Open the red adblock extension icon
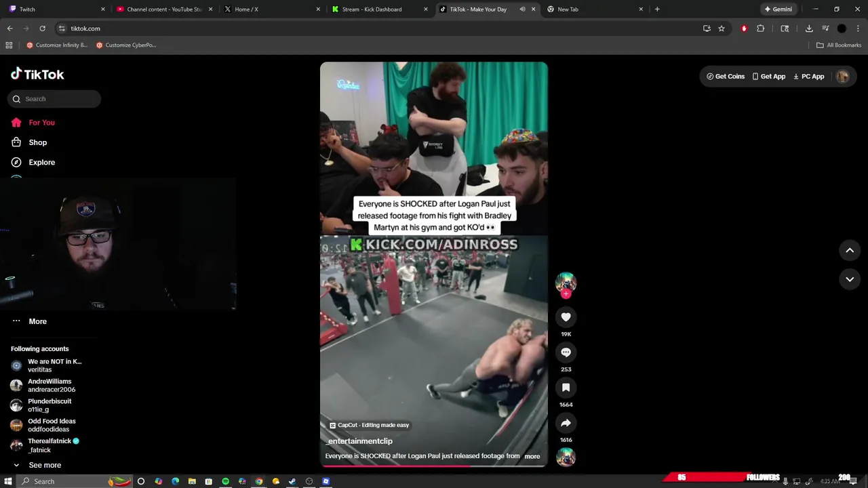The width and height of the screenshot is (868, 488). [744, 28]
